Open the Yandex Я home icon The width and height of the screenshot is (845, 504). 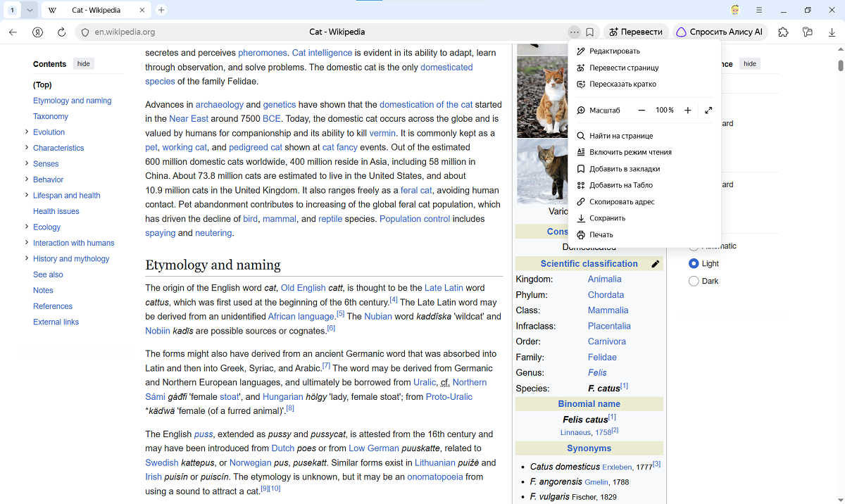[38, 32]
